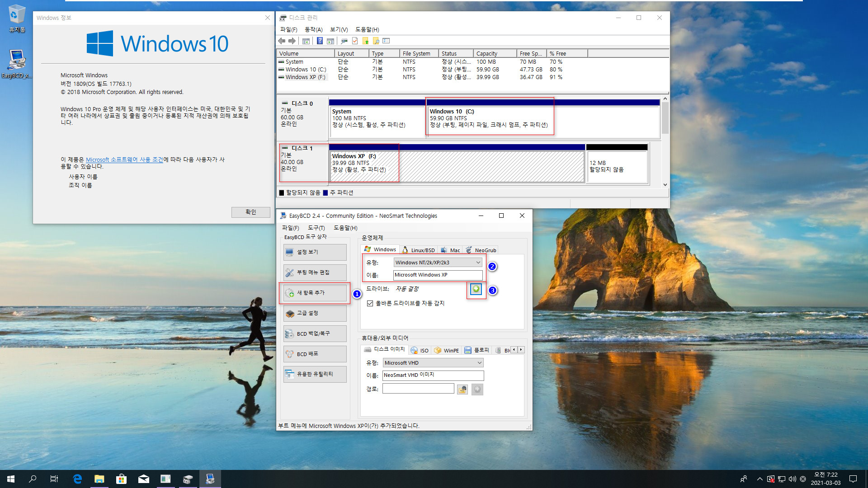Switch to the WinPE media tab
This screenshot has height=488, width=868.
click(x=446, y=350)
